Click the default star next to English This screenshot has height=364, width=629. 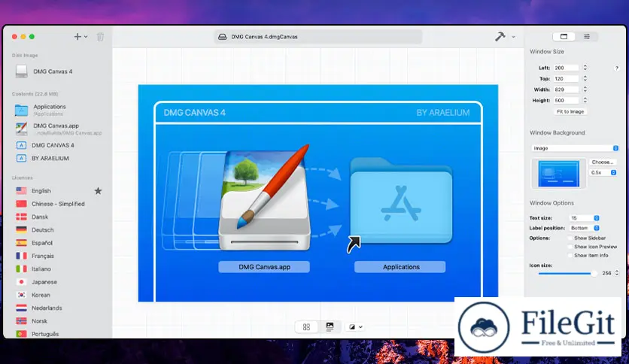[x=98, y=191]
